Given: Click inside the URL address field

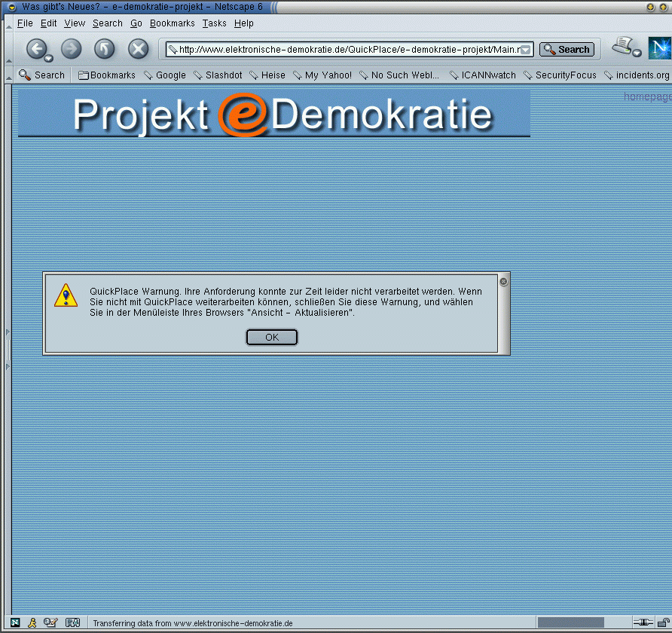Looking at the screenshot, I should point(350,50).
